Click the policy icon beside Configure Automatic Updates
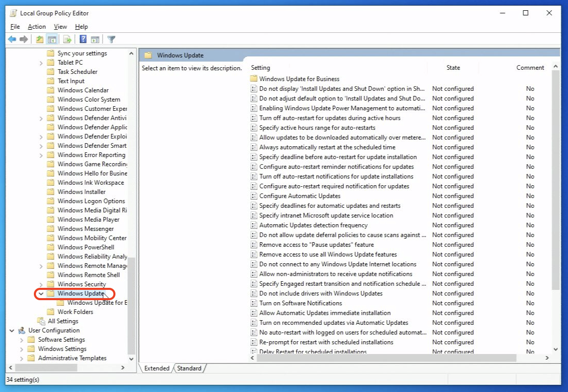 point(254,196)
